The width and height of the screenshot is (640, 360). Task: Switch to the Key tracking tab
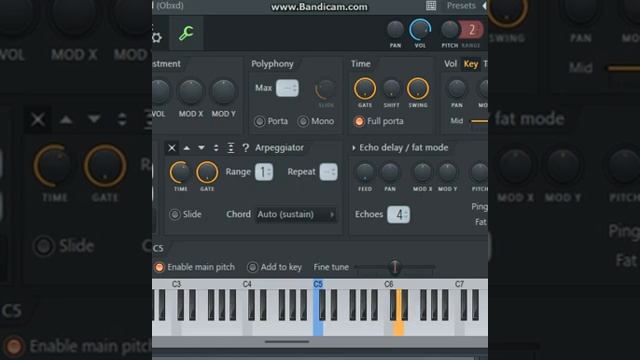[471, 64]
